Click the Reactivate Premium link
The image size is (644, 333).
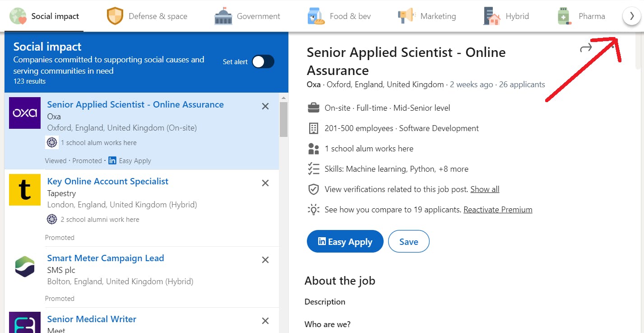498,210
